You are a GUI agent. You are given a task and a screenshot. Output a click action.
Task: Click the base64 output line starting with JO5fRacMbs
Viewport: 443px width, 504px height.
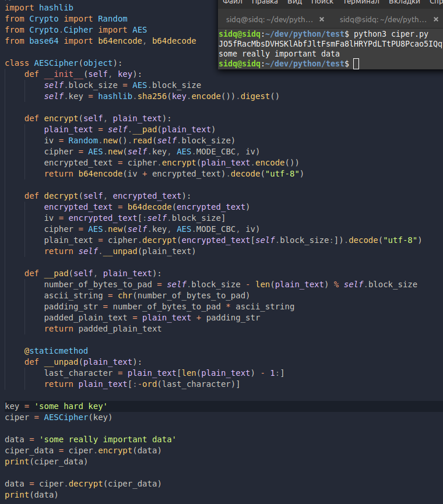click(331, 44)
